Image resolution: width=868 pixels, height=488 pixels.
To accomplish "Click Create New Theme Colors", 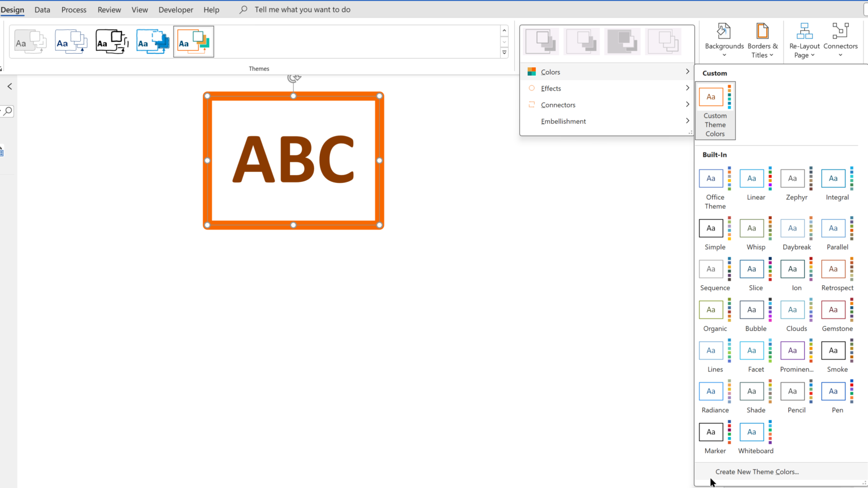I will 757,472.
